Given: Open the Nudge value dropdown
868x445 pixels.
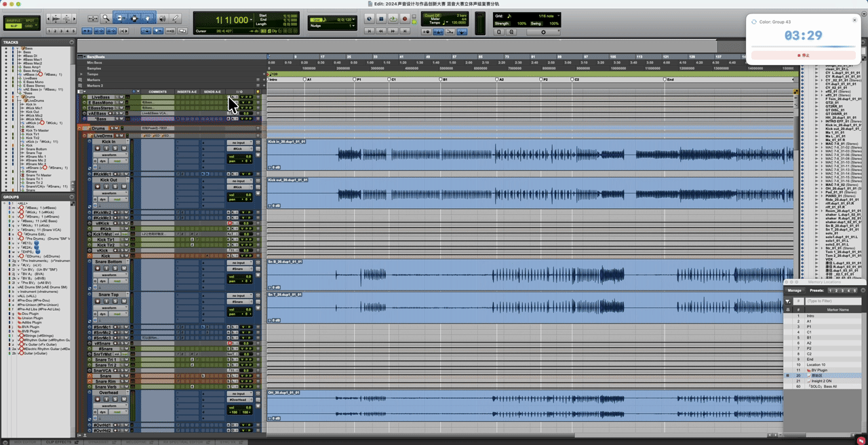Looking at the screenshot, I should (352, 26).
